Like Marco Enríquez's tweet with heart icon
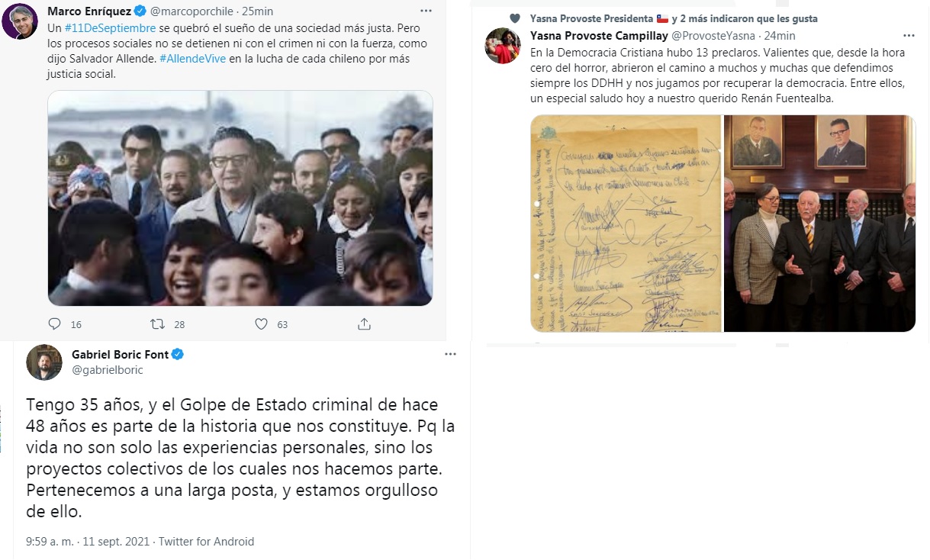 point(261,323)
